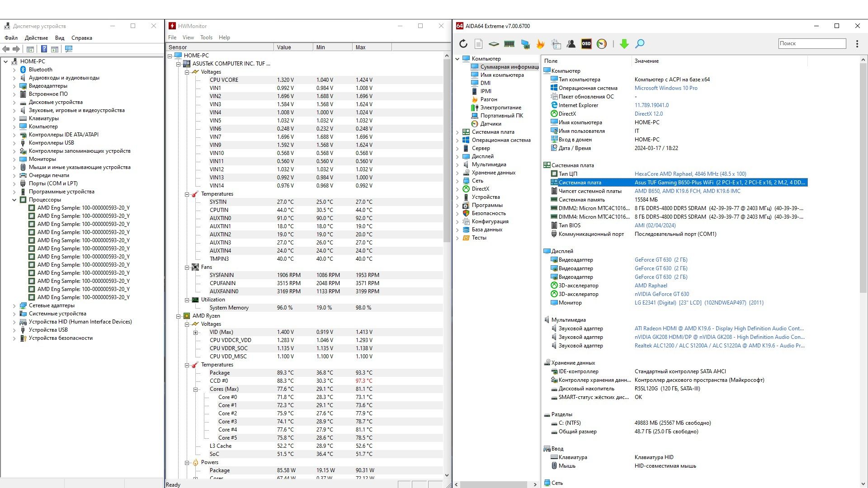Click scan for hardware changes icon
This screenshot has width=868, height=488.
point(69,49)
